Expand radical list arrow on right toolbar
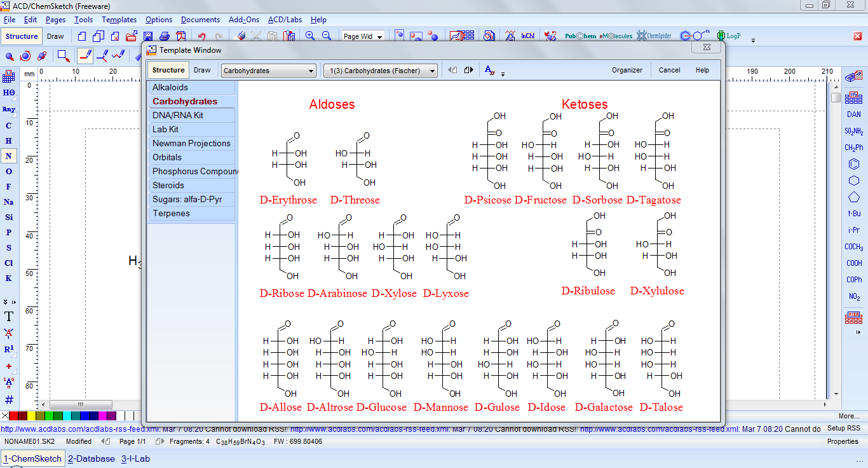868x468 pixels. coord(858,332)
